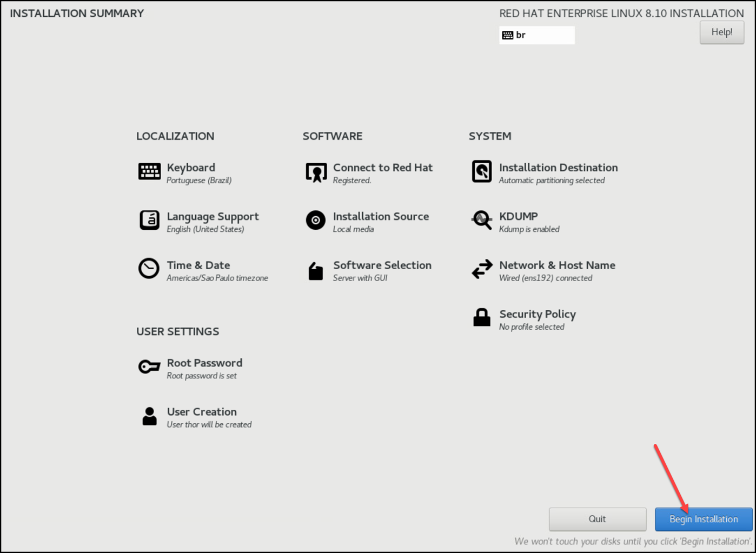The image size is (756, 553).
Task: Select the Network & Host Name arrows icon
Action: click(x=481, y=269)
